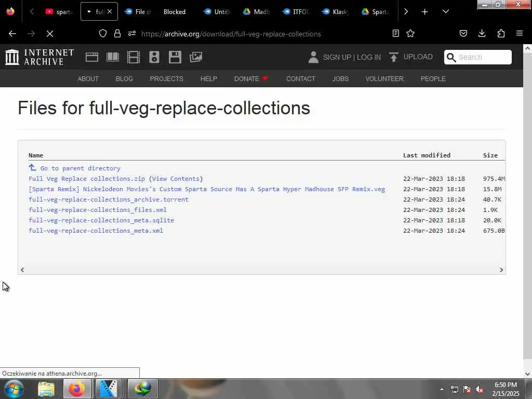532x399 pixels.
Task: Open the video editor taskbar icon
Action: 108,389
